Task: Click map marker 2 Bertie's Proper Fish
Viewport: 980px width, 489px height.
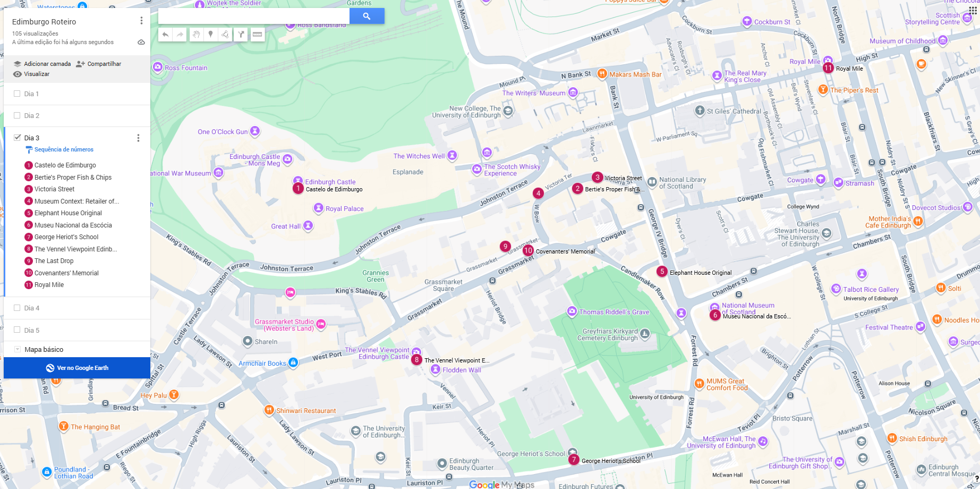Action: [577, 189]
